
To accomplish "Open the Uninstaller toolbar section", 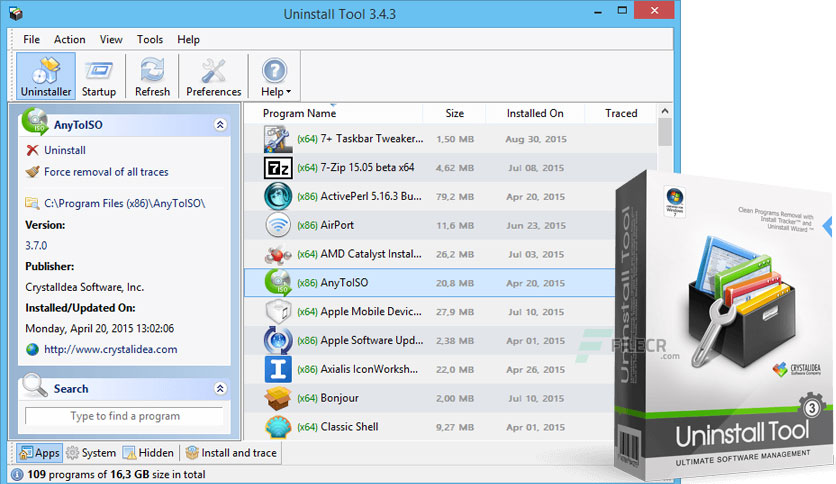I will coord(46,76).
